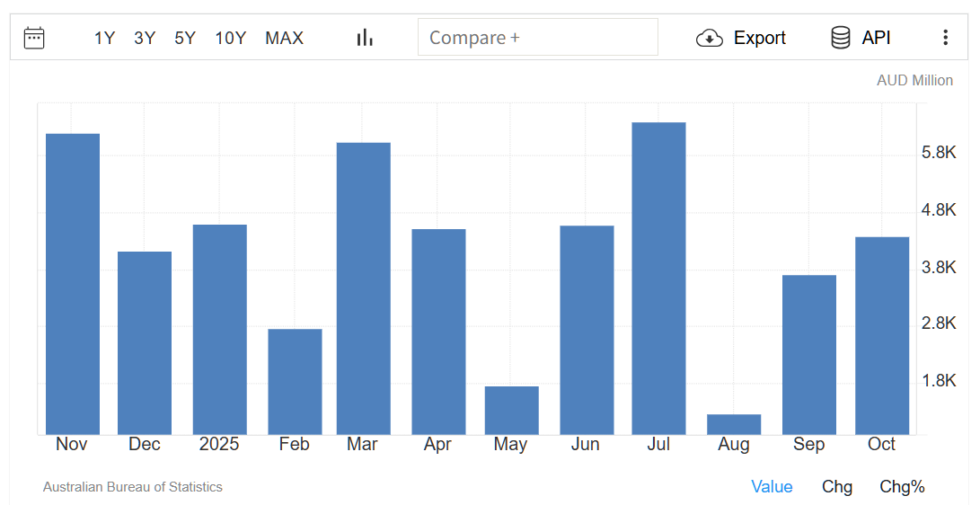980x505 pixels.
Task: Select the 1Y time range
Action: [104, 38]
